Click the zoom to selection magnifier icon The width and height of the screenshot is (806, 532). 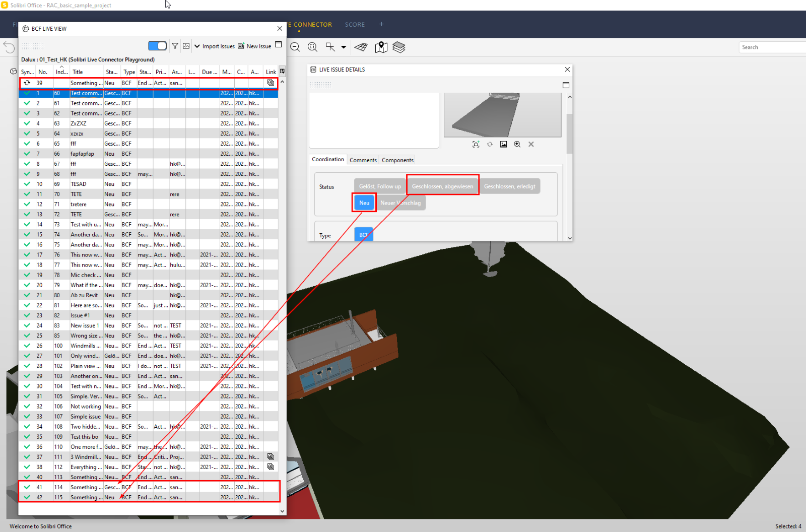click(x=313, y=47)
